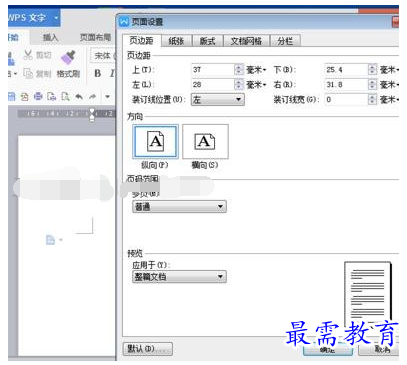Viewport: 407px width, 365px height.
Task: Open the Insert (插入) ribbon tab
Action: tap(51, 37)
